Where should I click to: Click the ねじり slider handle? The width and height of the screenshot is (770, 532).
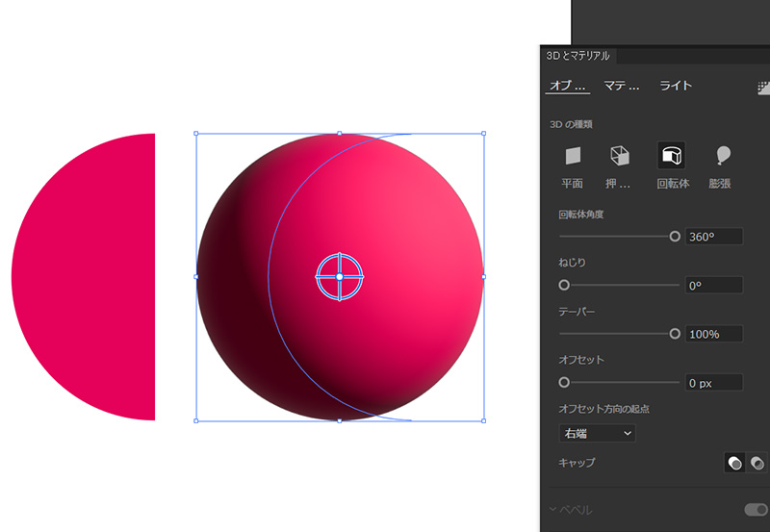click(x=564, y=285)
